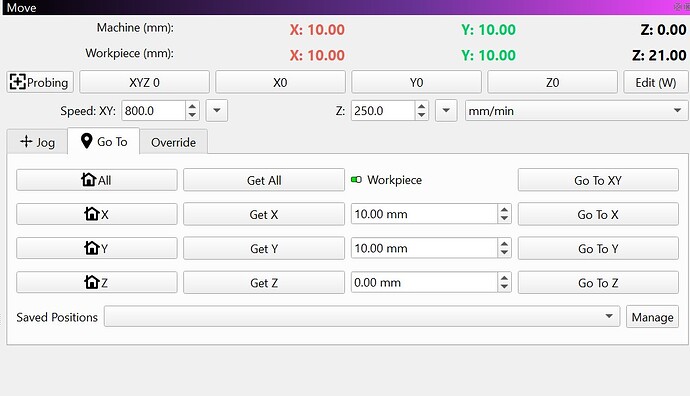Decrement the X target position value
The width and height of the screenshot is (690, 396).
tap(504, 219)
